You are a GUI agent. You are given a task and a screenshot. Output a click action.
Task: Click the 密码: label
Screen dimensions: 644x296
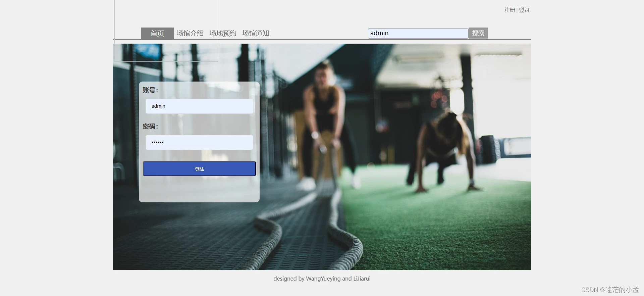pyautogui.click(x=150, y=126)
